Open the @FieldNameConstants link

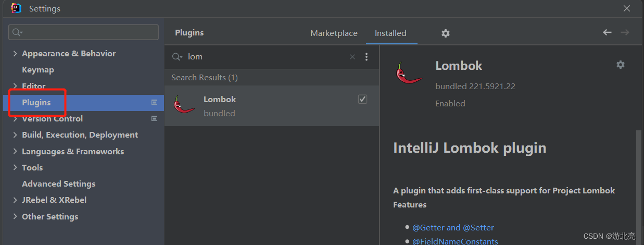click(455, 241)
